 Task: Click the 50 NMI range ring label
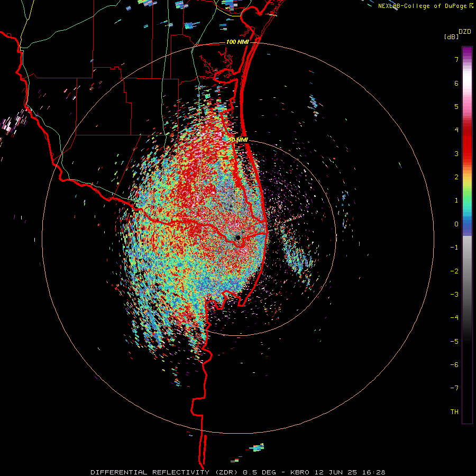(238, 140)
